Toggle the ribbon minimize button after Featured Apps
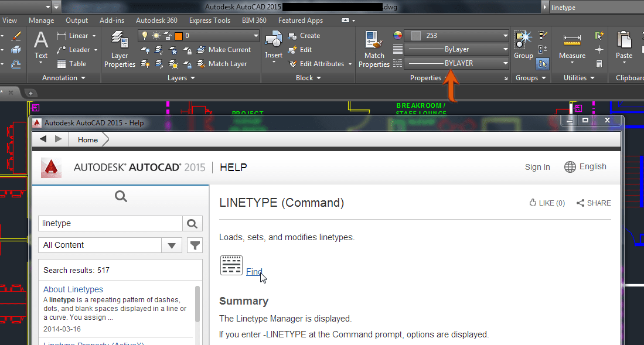Viewport: 644px width, 345px height. [345, 20]
